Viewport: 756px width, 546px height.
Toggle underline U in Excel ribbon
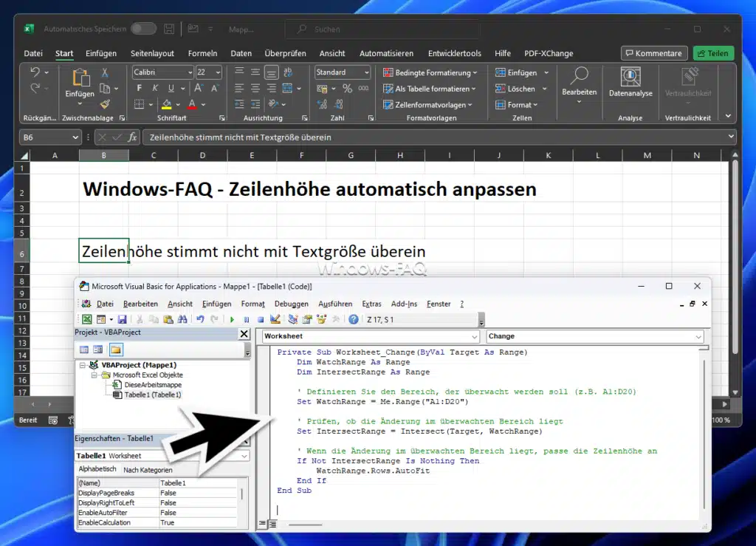point(171,88)
